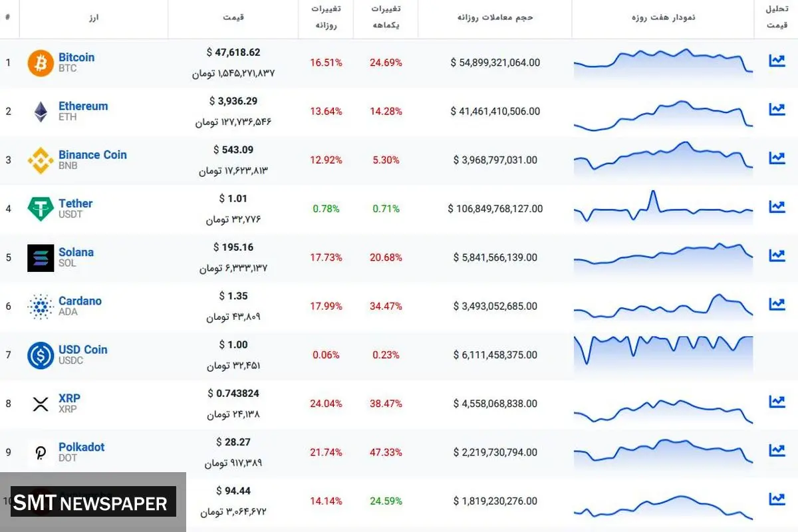Click the ارز column header
This screenshot has height=532, width=798.
pyautogui.click(x=94, y=17)
